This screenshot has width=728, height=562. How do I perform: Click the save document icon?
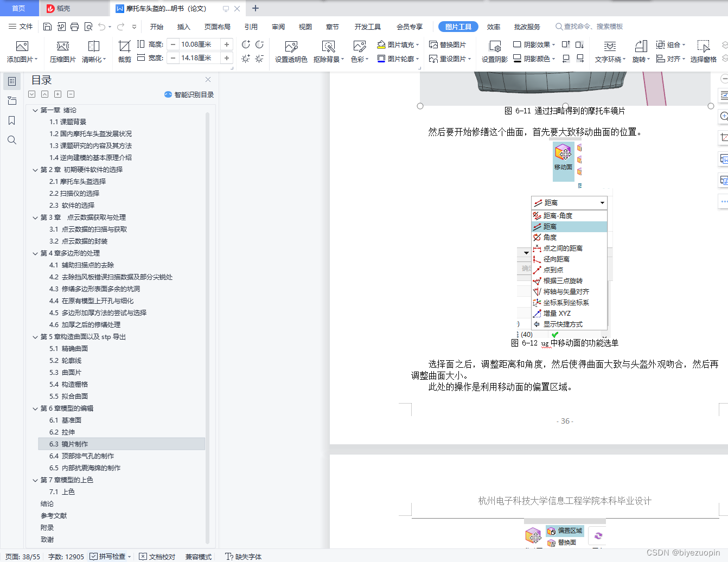(x=47, y=27)
